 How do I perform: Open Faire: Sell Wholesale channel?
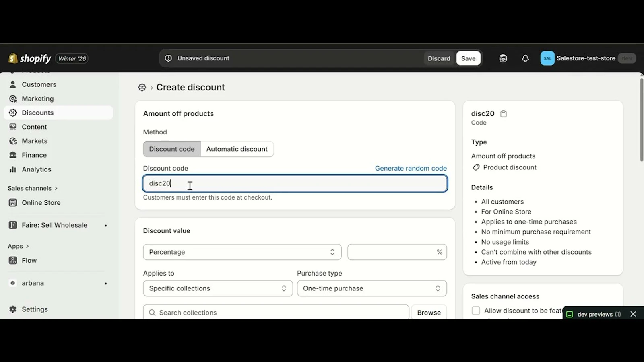[58, 225]
